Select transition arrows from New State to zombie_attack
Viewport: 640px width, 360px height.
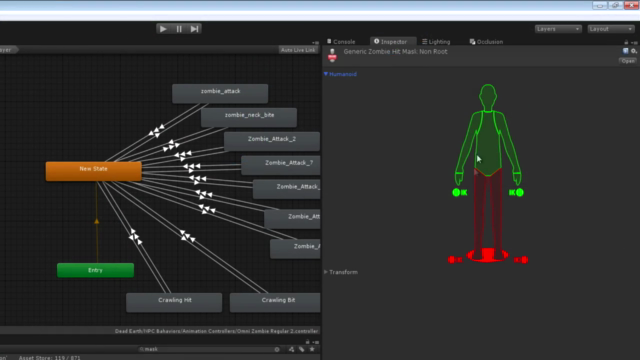click(x=157, y=131)
